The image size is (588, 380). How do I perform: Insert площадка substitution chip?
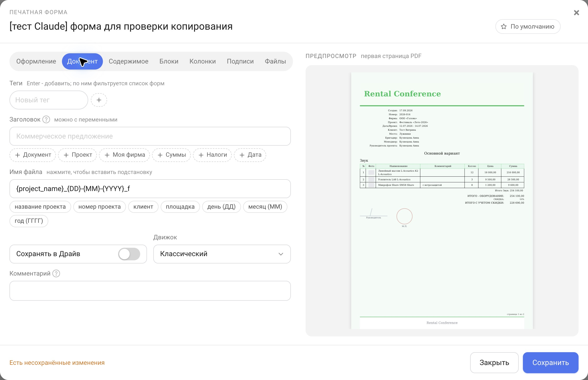coord(180,207)
